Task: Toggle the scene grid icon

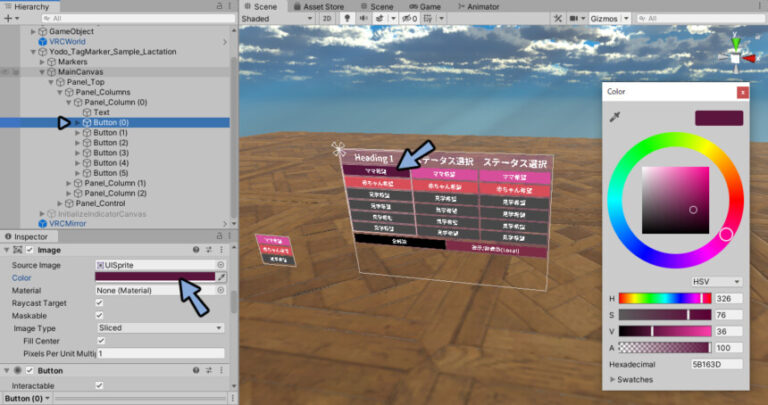Action: tap(428, 19)
